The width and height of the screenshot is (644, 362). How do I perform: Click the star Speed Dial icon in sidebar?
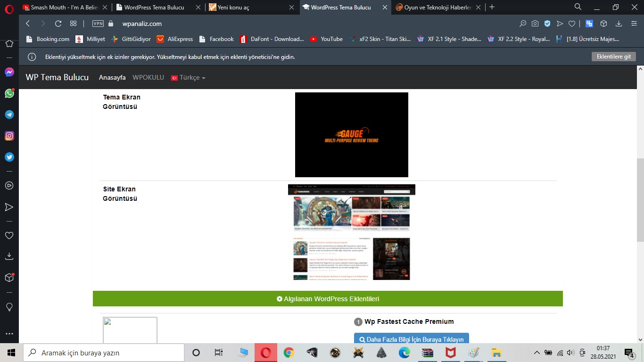9,43
